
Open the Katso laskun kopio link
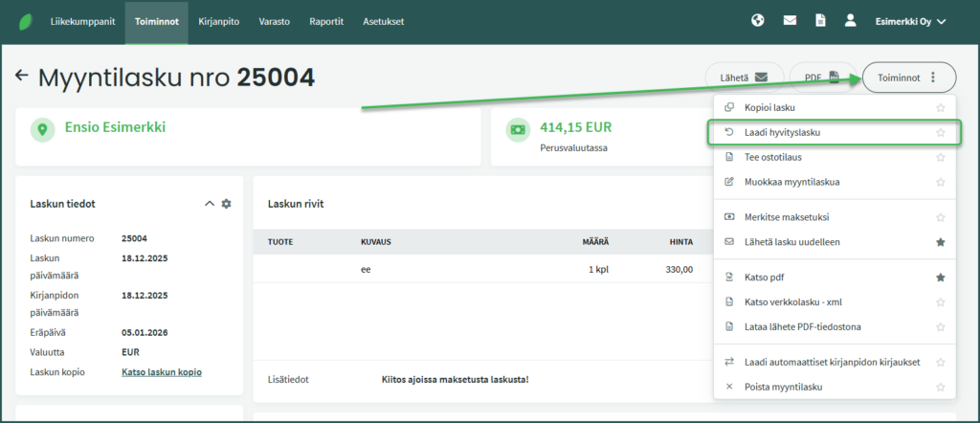162,372
